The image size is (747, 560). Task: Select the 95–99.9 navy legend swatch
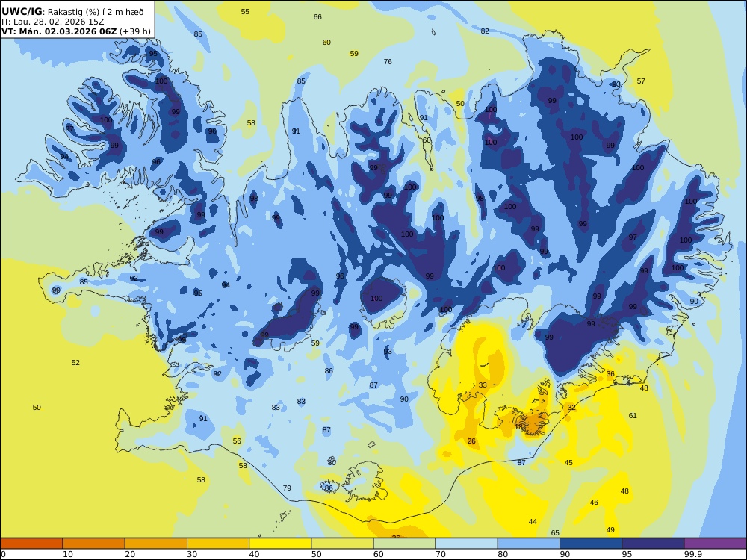click(x=653, y=544)
